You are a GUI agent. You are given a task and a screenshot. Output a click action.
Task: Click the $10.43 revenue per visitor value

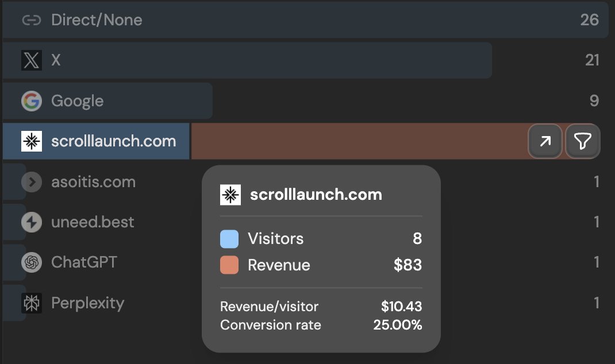(402, 307)
